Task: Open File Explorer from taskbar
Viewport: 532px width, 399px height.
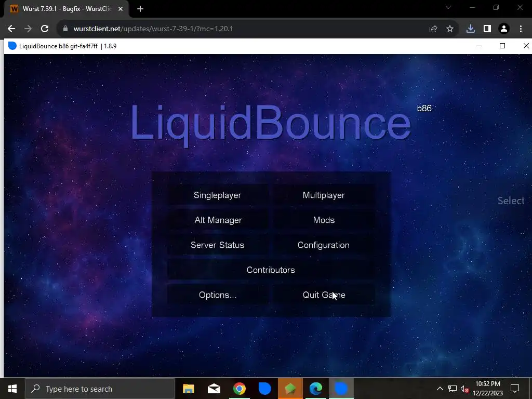Action: coord(188,389)
